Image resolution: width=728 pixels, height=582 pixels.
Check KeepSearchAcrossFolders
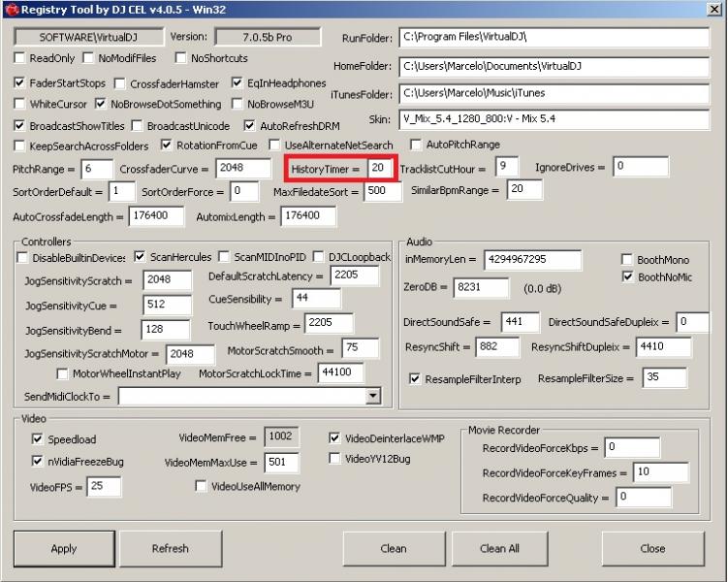[19, 145]
